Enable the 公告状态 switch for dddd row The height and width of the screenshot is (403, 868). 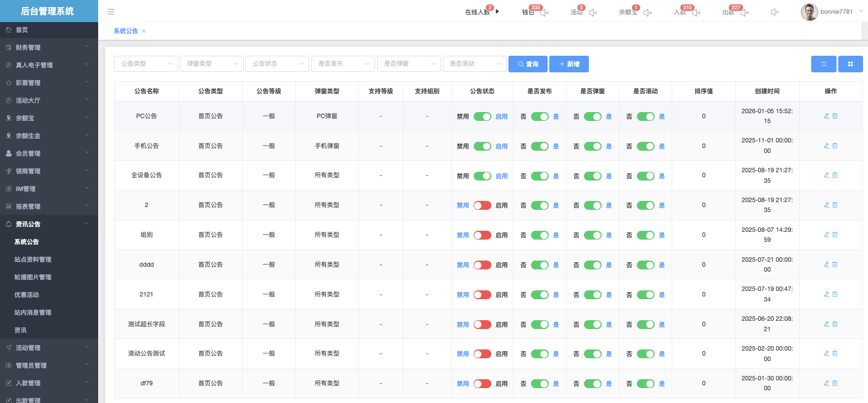(482, 265)
